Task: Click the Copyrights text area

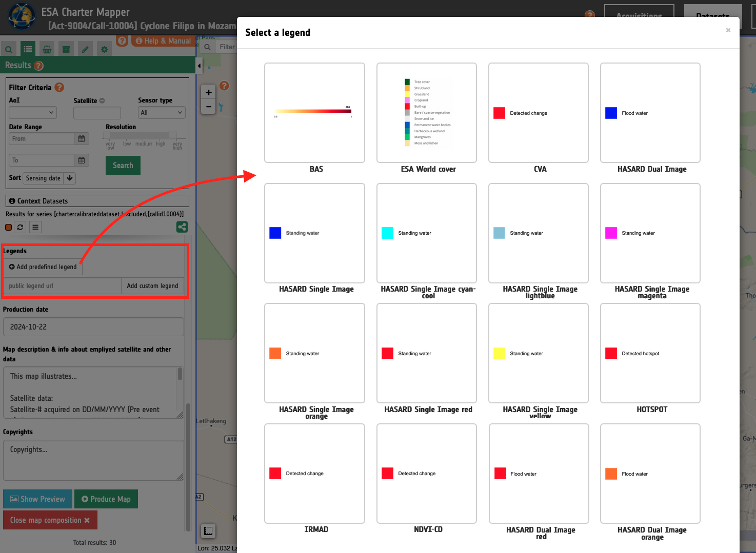Action: pos(93,460)
